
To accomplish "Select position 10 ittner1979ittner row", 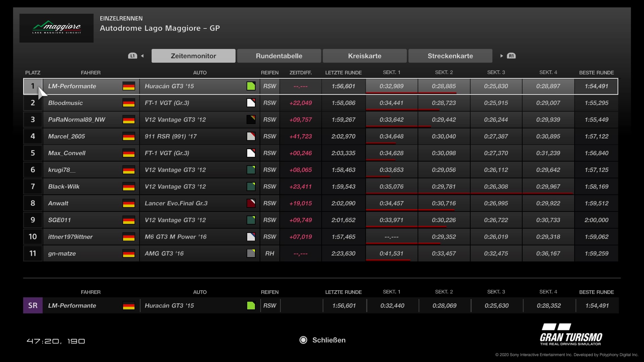I will [70, 237].
